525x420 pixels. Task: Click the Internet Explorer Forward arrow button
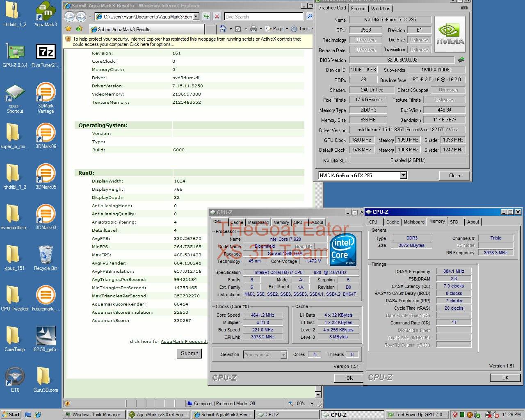81,16
